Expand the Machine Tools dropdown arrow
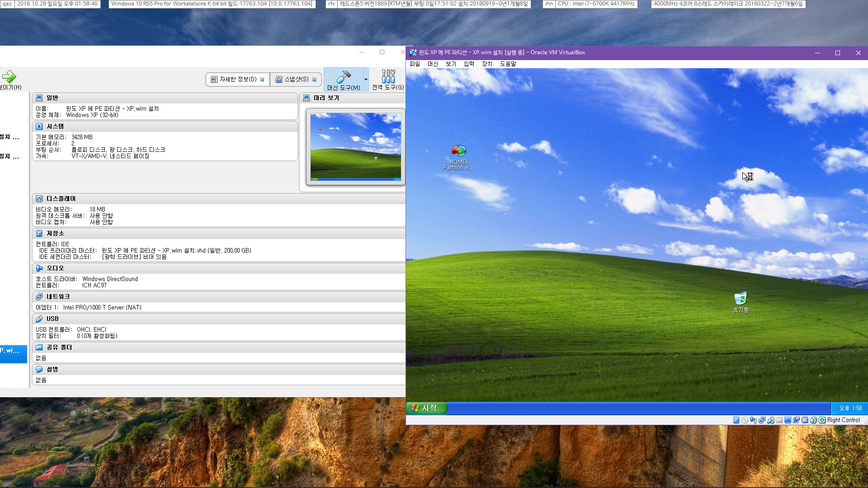 366,80
